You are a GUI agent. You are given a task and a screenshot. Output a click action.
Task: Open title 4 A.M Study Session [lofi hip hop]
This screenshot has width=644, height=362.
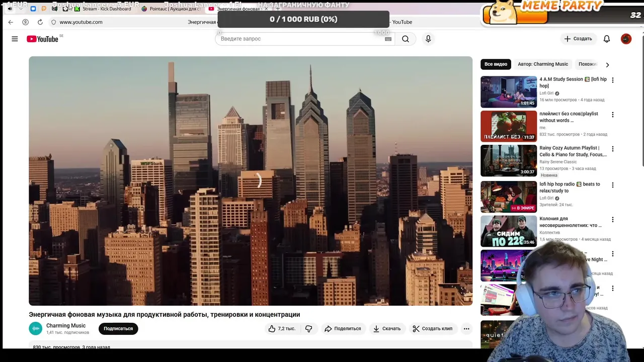[573, 82]
